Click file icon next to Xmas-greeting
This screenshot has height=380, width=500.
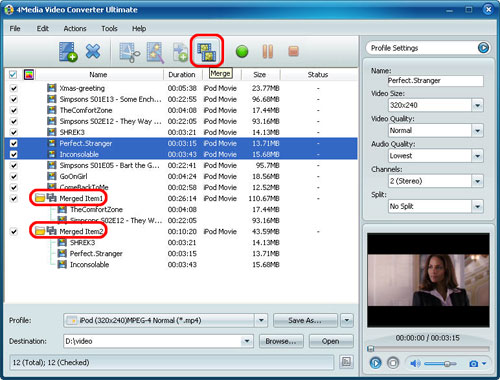51,88
